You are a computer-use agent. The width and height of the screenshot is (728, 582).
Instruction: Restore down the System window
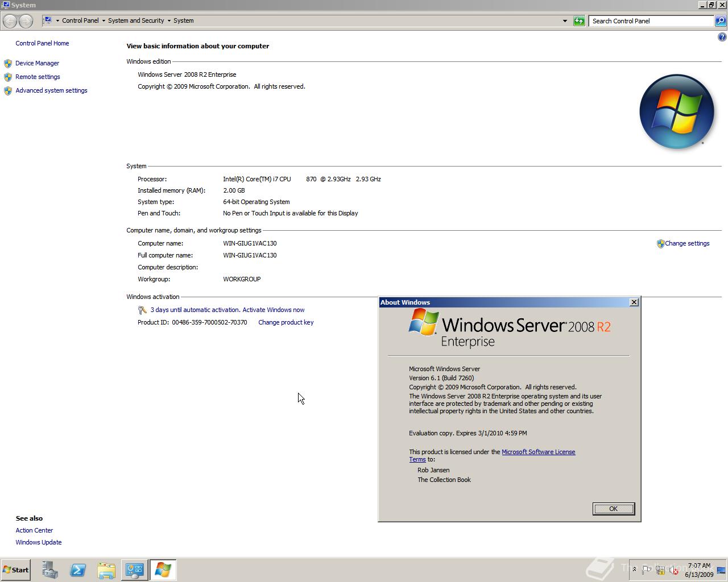712,5
